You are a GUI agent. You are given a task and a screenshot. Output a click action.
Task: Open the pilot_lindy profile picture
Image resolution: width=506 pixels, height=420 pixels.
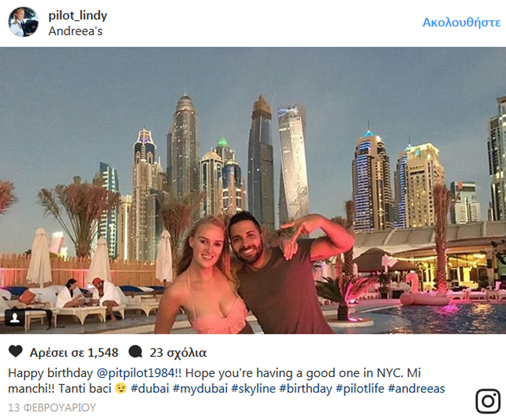[23, 22]
